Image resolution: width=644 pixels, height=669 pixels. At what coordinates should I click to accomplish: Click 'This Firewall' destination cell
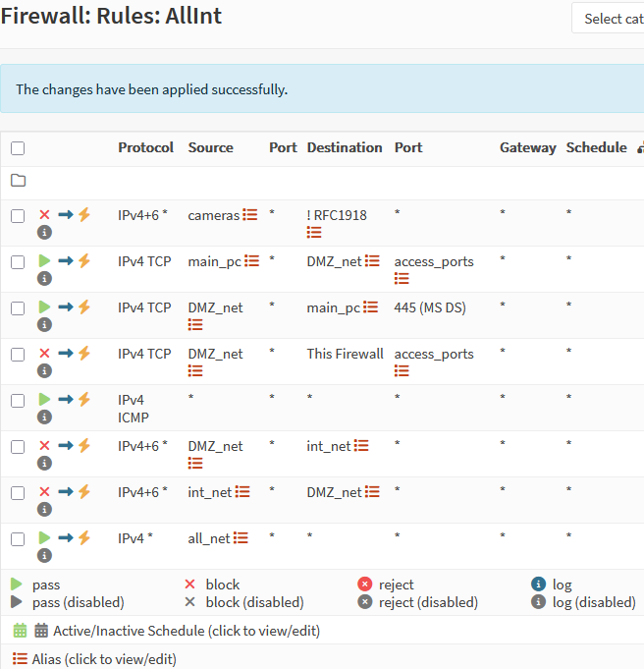click(x=345, y=354)
